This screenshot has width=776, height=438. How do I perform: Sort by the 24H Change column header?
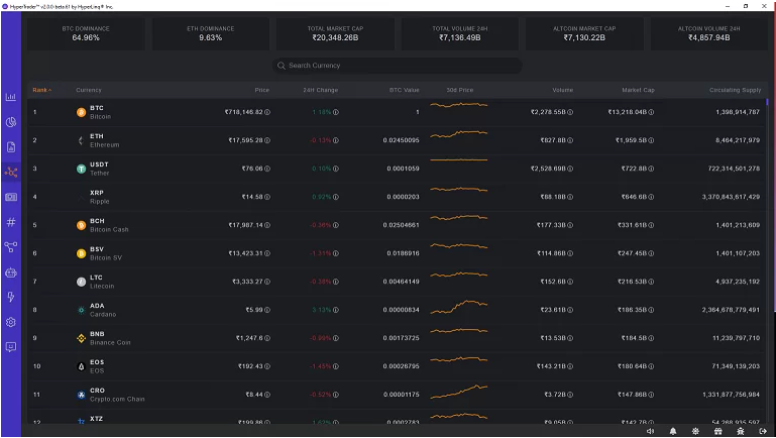click(320, 90)
